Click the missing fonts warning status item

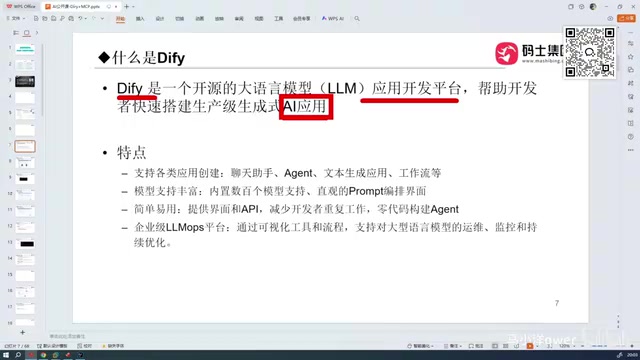pos(113,346)
